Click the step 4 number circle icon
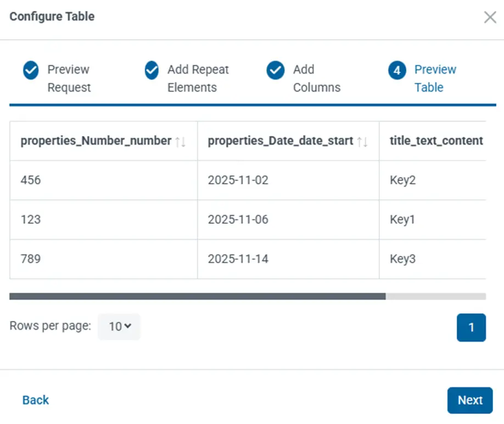The image size is (504, 424). click(397, 70)
